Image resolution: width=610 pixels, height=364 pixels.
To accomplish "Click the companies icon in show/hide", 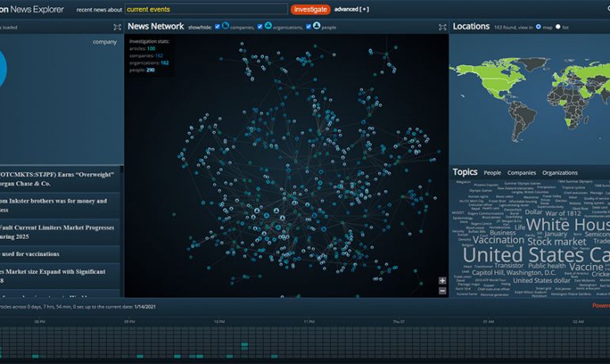I will (225, 25).
